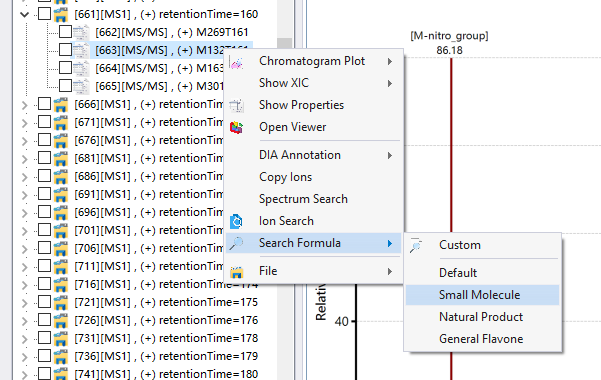Viewport: 601px width, 380px height.
Task: Check the box for [662][MS/MS] M269T161
Action: 65,32
